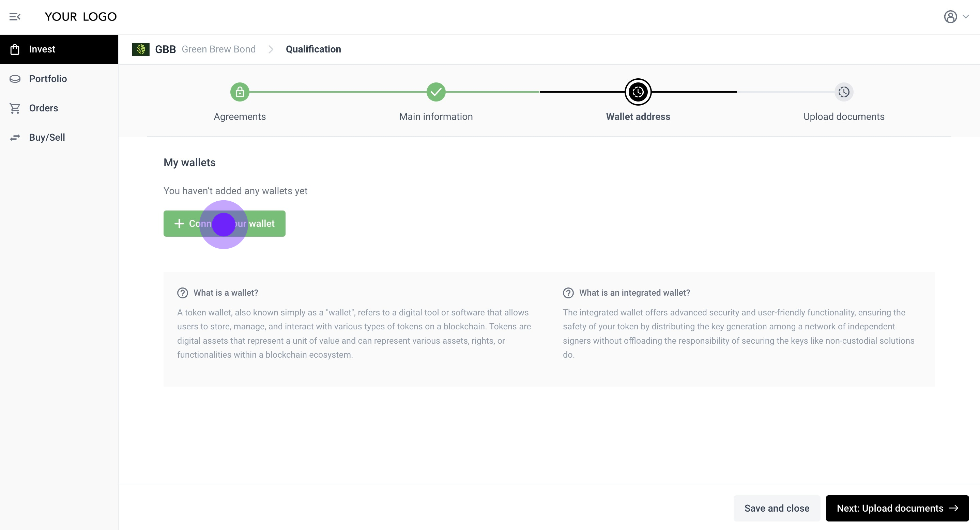Click the Qualification breadcrumb label
Viewport: 980px width, 530px height.
pyautogui.click(x=313, y=49)
